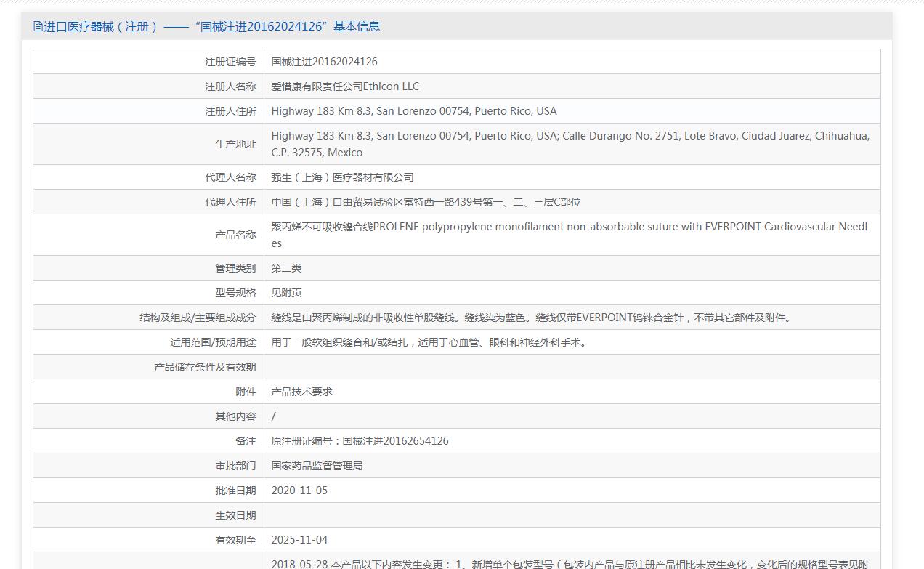Select the registration number 国械注进20162024126 value

coord(324,62)
